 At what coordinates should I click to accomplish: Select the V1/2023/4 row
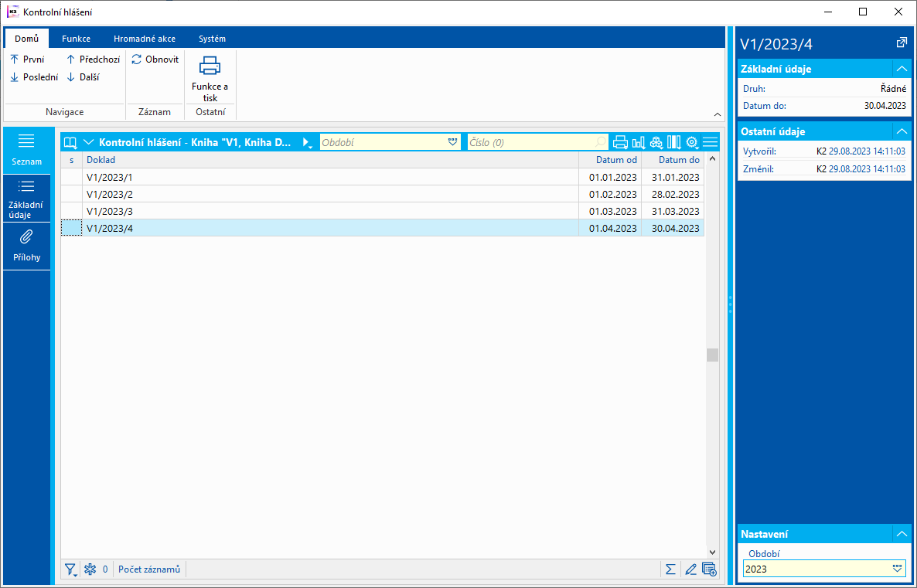[383, 228]
